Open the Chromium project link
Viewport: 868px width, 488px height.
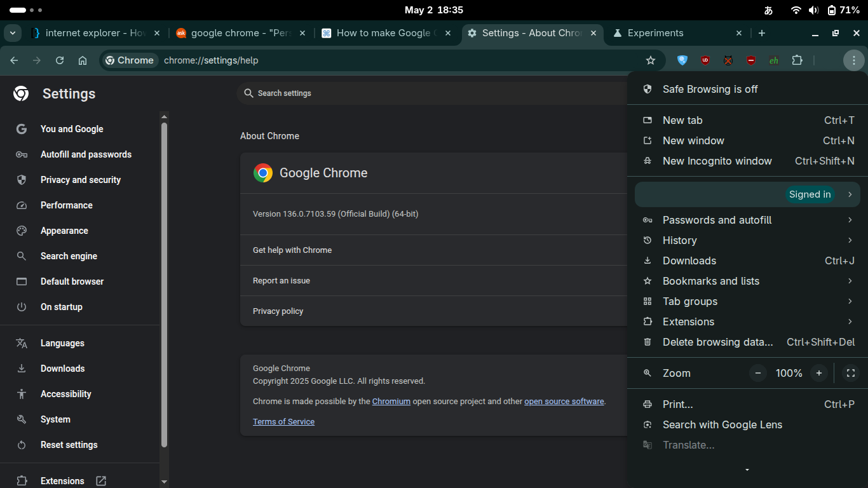pyautogui.click(x=391, y=402)
